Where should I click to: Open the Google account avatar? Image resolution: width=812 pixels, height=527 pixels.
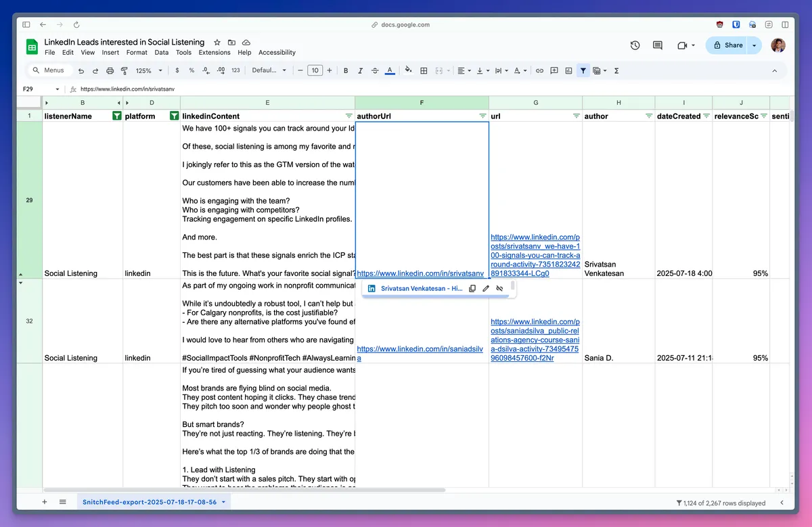click(778, 45)
